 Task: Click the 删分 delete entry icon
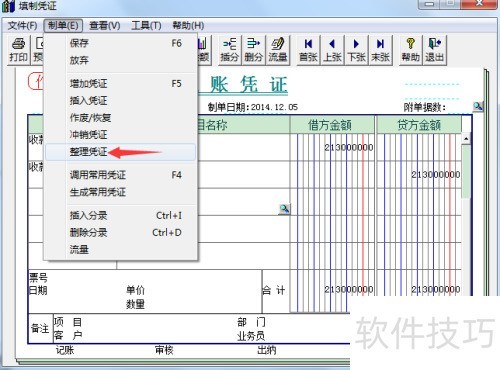click(253, 50)
